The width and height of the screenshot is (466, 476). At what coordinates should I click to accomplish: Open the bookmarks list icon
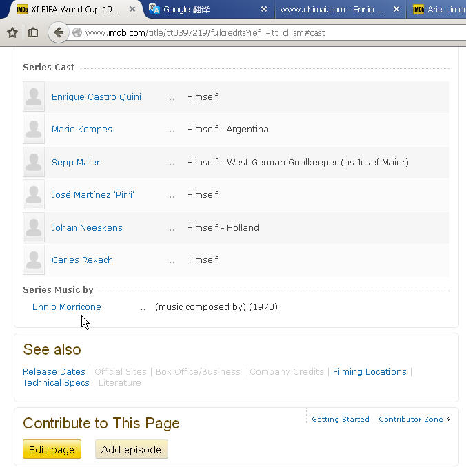coord(33,32)
